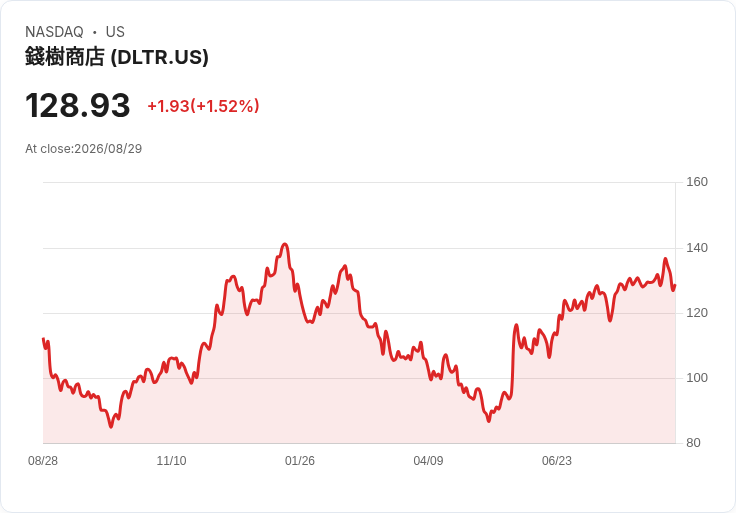Click the 140 y-axis price label
Viewport: 736px width, 513px height.
coord(697,248)
